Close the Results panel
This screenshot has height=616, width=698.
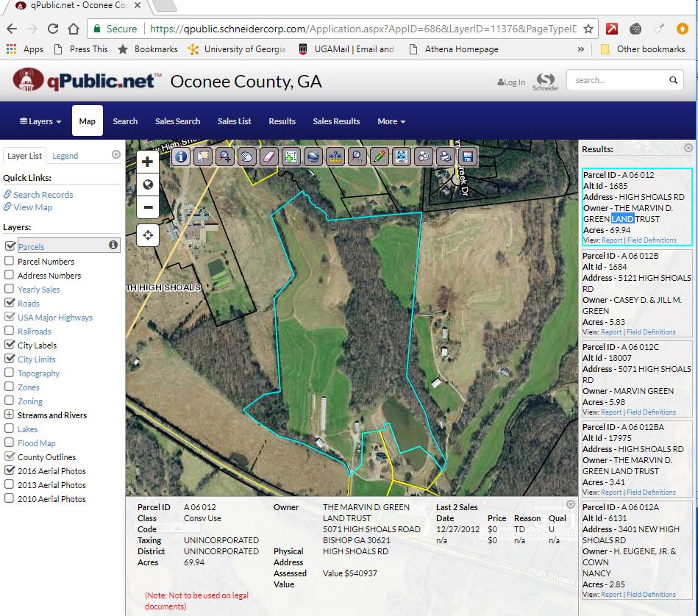(x=688, y=148)
